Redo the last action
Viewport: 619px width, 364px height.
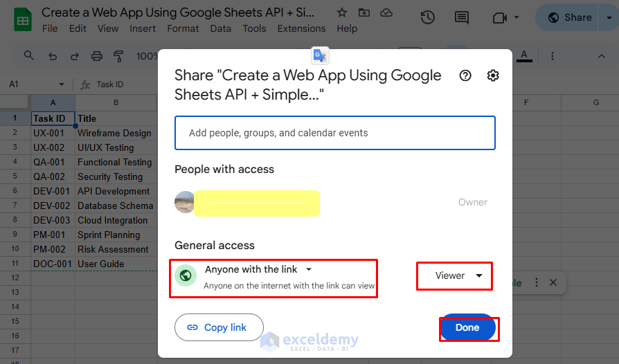coord(74,56)
